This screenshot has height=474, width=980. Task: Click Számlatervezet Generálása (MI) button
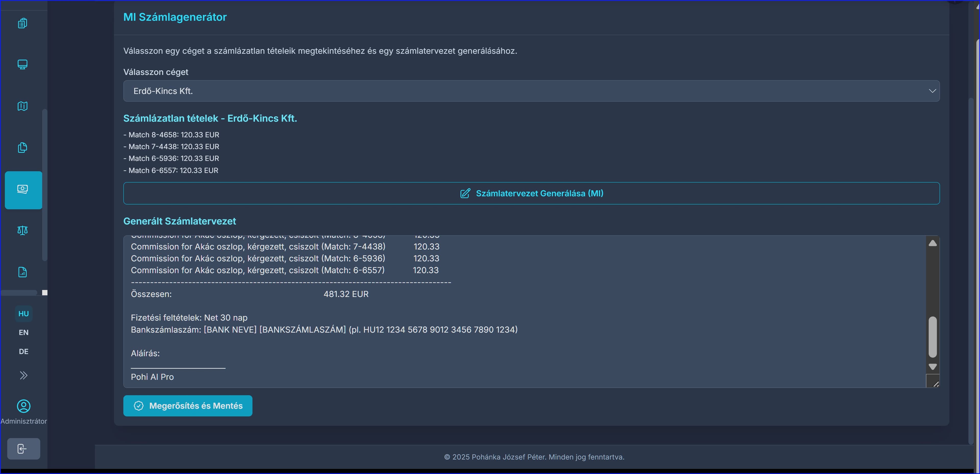(531, 193)
